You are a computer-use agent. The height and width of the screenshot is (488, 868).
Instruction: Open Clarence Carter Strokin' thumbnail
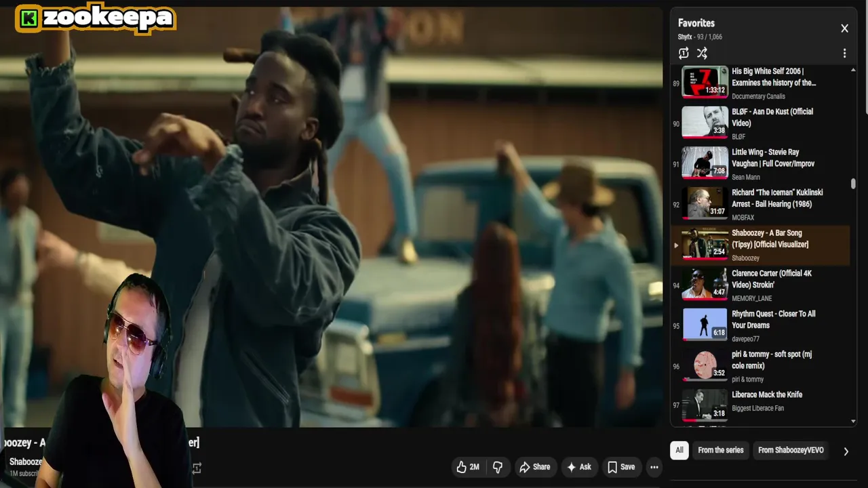pos(705,285)
